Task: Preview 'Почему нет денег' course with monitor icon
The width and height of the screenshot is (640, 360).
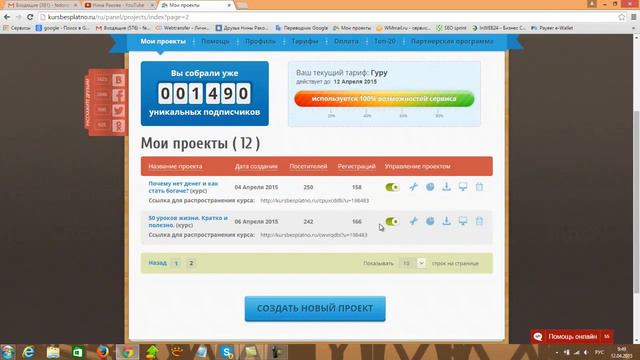Action: 463,187
